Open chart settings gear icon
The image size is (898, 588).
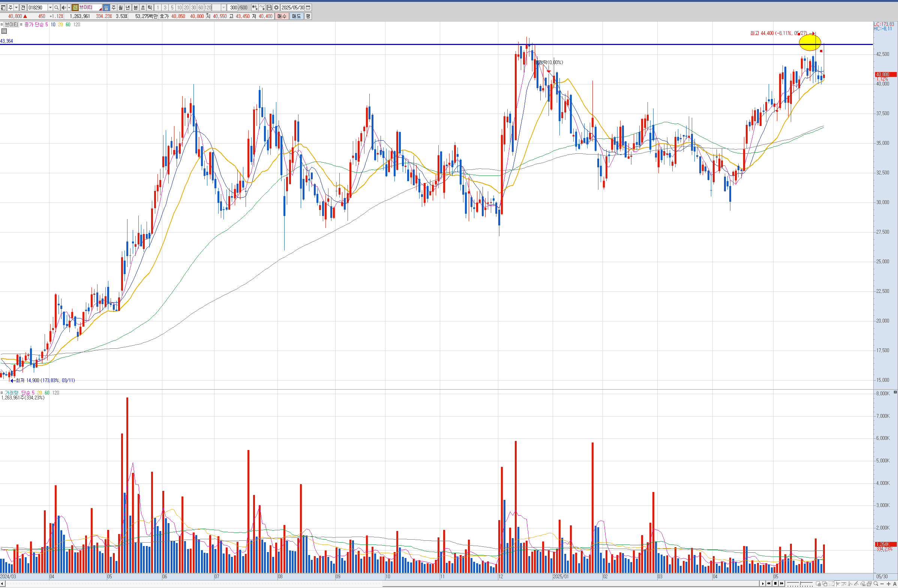tap(277, 7)
